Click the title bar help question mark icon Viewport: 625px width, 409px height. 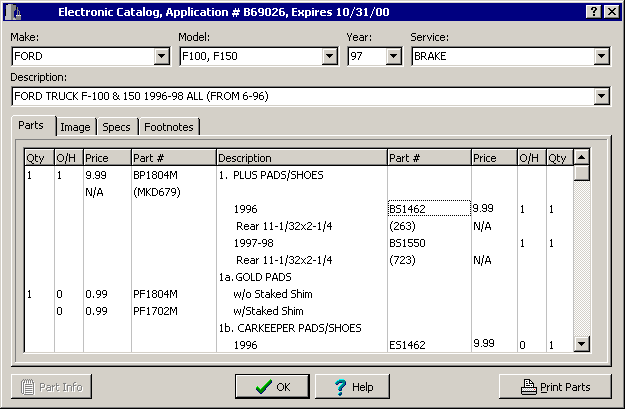pyautogui.click(x=593, y=12)
